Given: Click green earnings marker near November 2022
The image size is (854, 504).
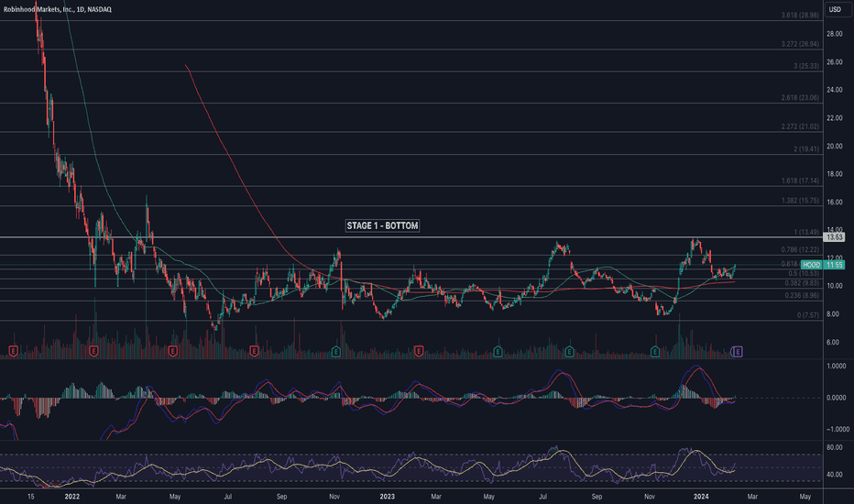Looking at the screenshot, I should [x=336, y=352].
